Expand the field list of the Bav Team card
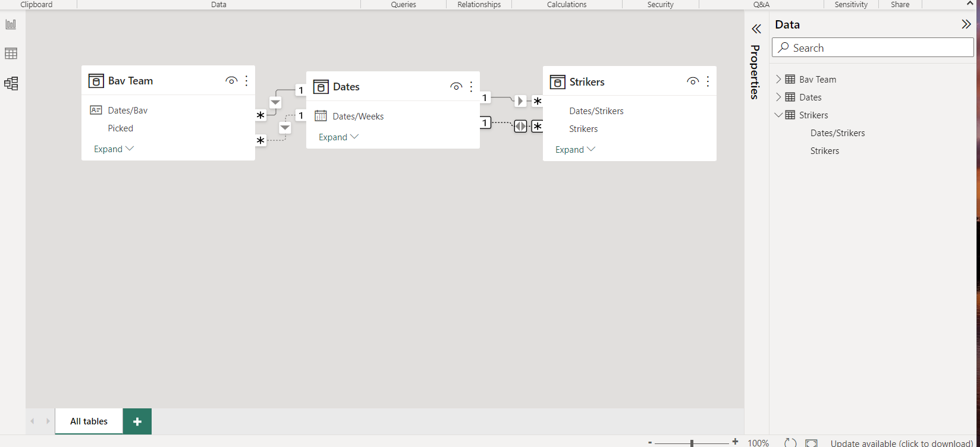 (x=114, y=149)
